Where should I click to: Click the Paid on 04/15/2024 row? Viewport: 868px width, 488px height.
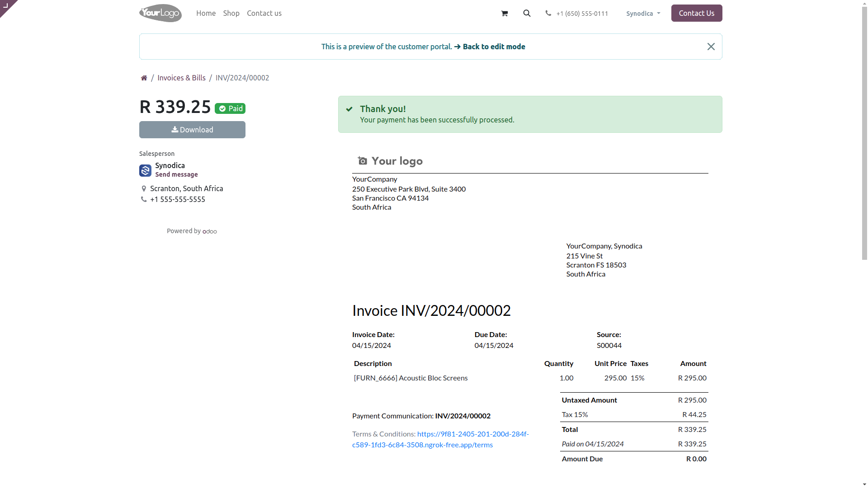coord(634,444)
